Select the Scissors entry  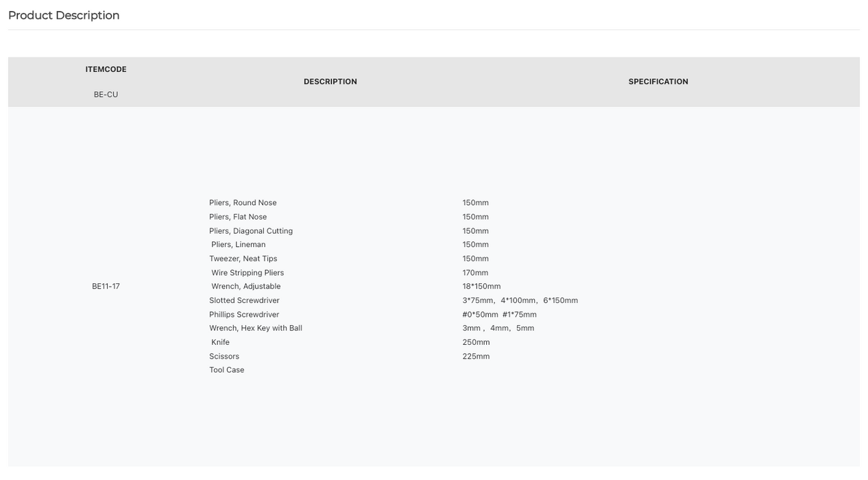point(224,357)
